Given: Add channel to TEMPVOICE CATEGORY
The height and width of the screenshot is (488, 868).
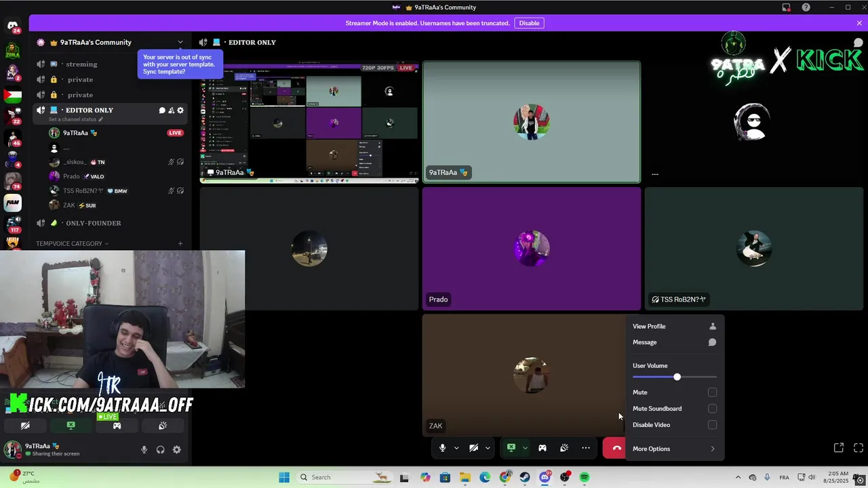Looking at the screenshot, I should [180, 243].
